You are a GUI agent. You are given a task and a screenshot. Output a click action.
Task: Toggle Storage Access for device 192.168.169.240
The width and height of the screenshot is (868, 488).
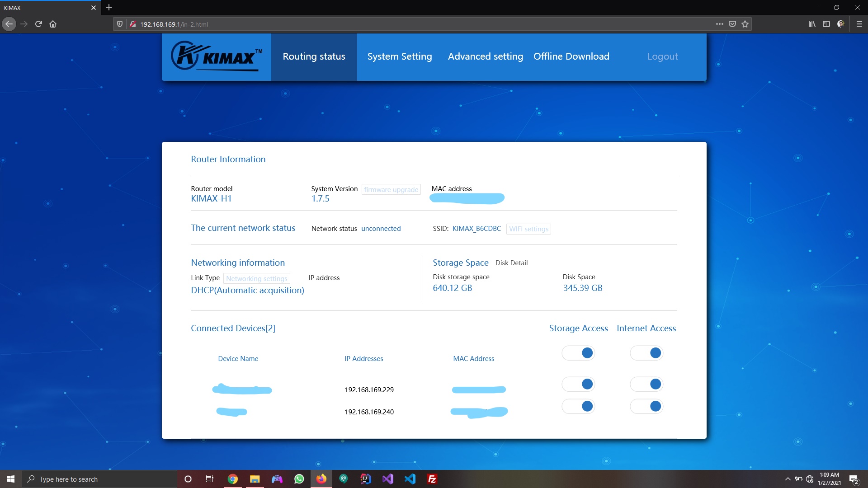click(578, 406)
